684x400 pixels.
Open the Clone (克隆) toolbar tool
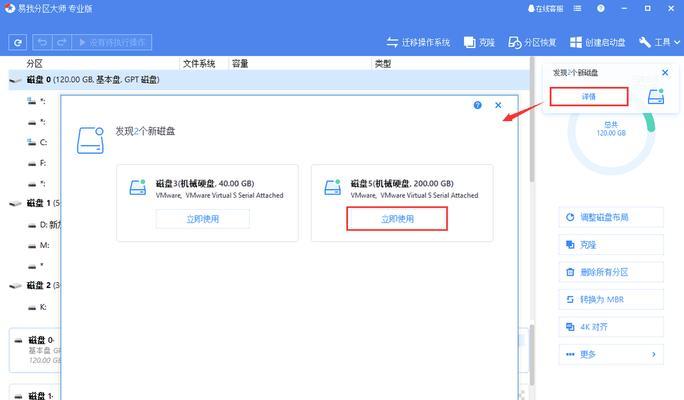point(479,42)
